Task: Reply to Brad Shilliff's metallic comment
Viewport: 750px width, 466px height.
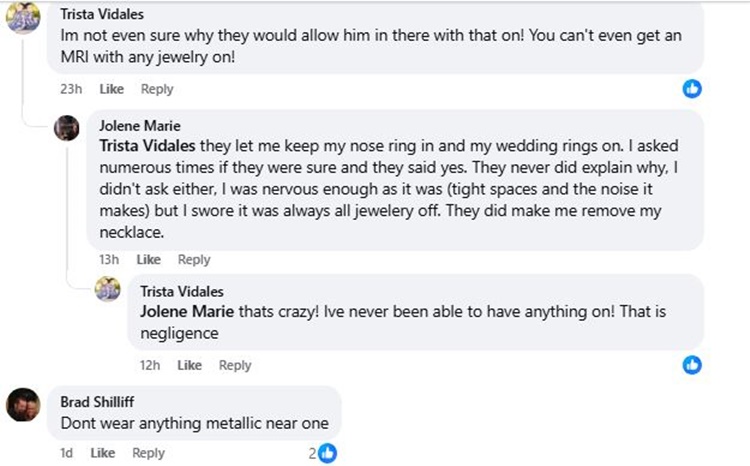Action: pyautogui.click(x=148, y=453)
